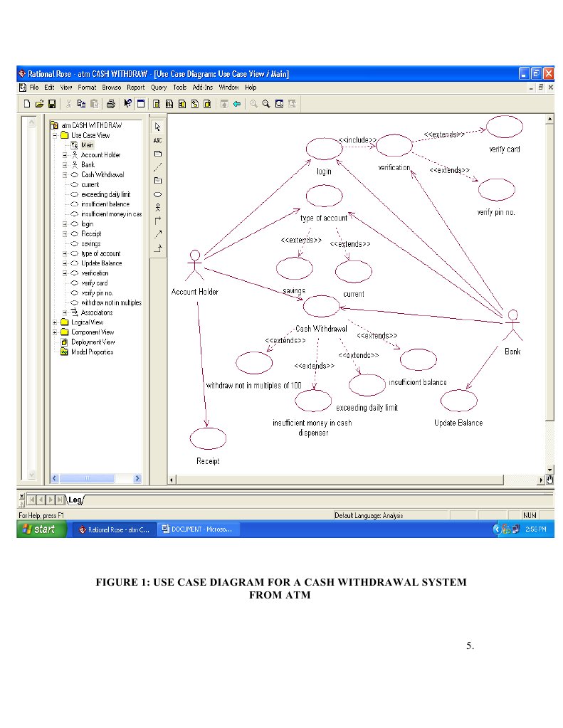
Task: Select the Log tab
Action: 75,500
